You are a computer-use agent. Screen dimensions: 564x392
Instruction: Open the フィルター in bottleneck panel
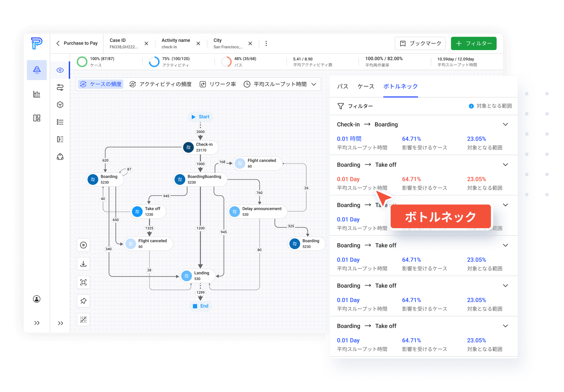[355, 106]
